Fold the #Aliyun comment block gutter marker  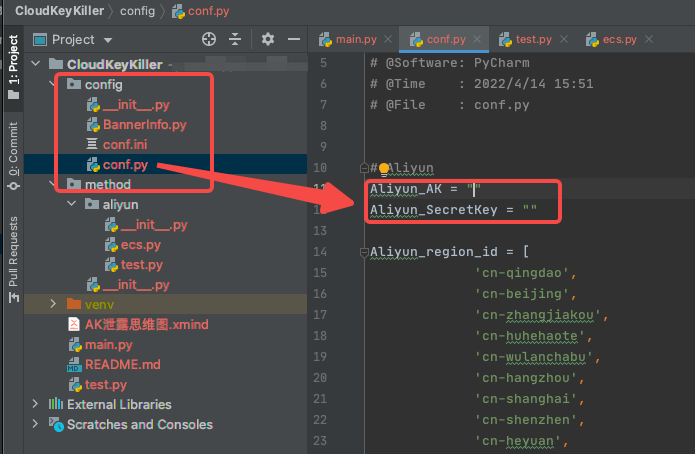pyautogui.click(x=364, y=168)
